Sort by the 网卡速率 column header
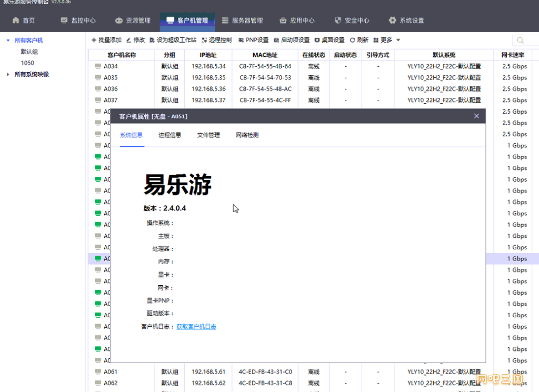 513,55
